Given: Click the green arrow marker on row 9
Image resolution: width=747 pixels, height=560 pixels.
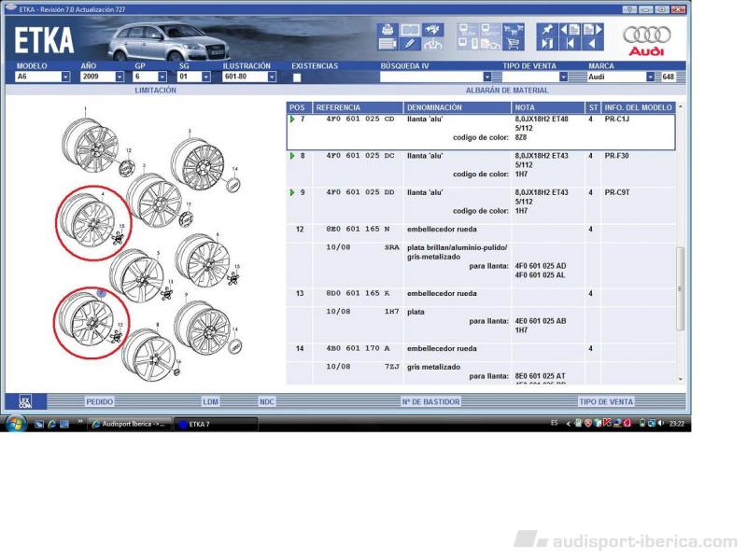Looking at the screenshot, I should pos(292,192).
